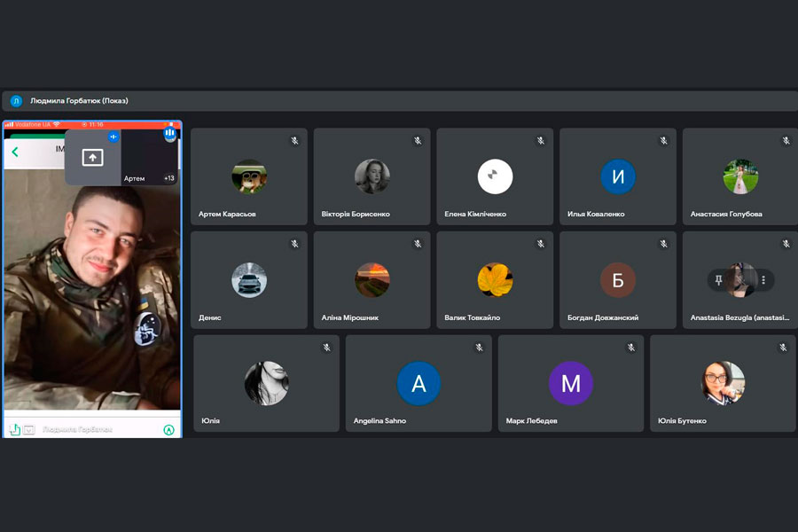
Task: Click the screen-share icon in the overlay thumbnail
Action: coord(93,158)
